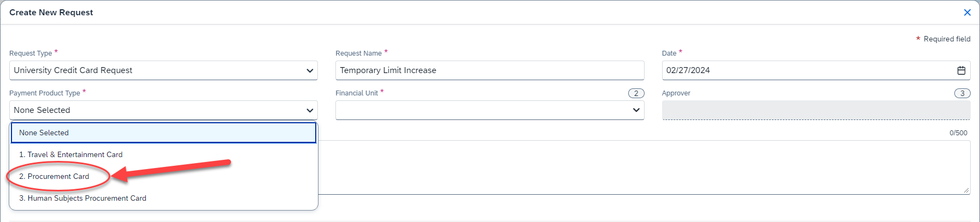This screenshot has width=980, height=222.
Task: Click the Request Name text field
Action: tap(489, 70)
